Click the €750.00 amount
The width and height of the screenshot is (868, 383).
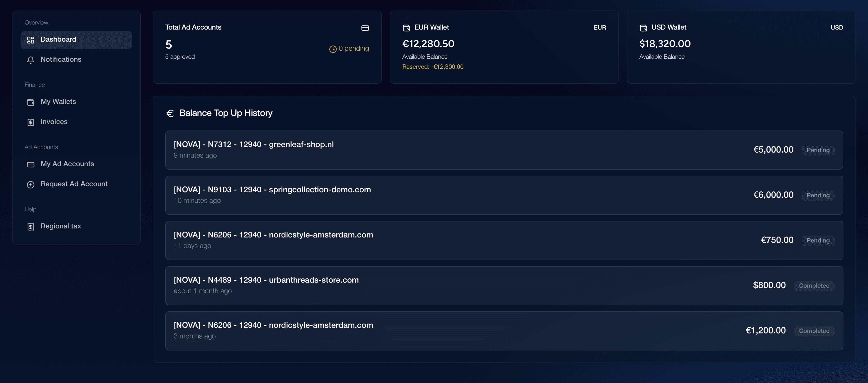point(777,240)
